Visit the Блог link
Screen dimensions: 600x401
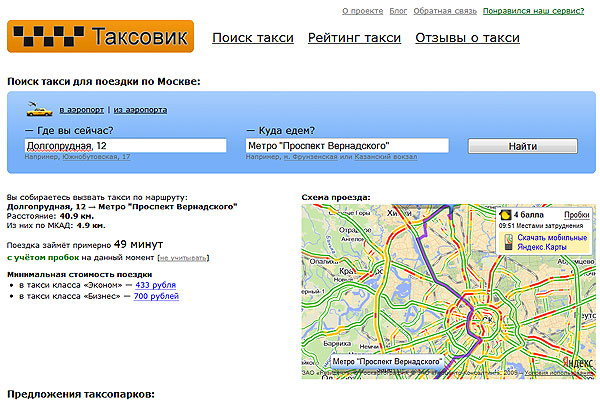click(398, 10)
